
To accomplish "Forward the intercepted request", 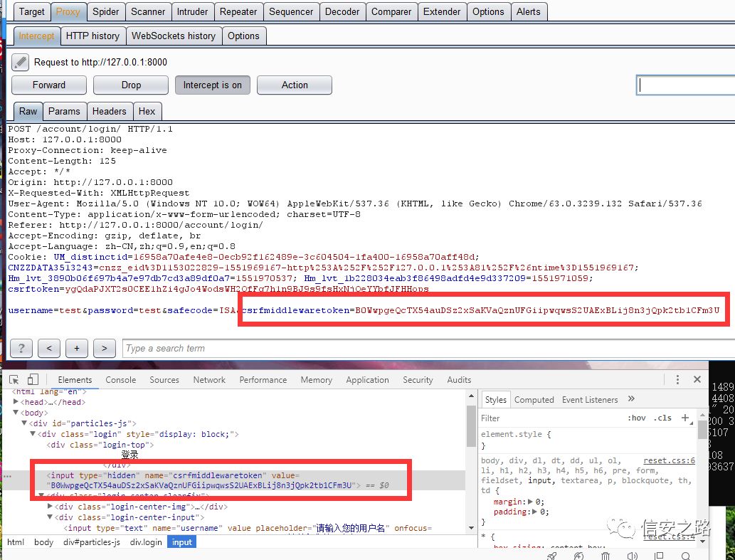I will [x=49, y=85].
